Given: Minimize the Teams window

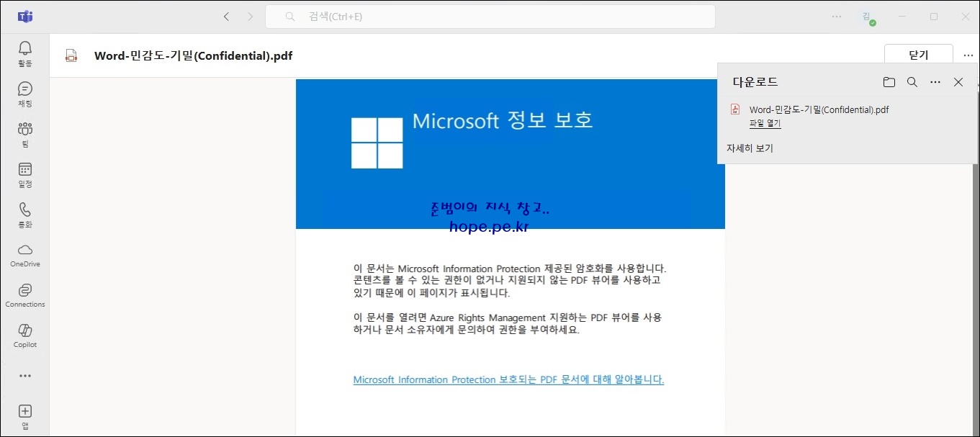Looking at the screenshot, I should pos(903,16).
